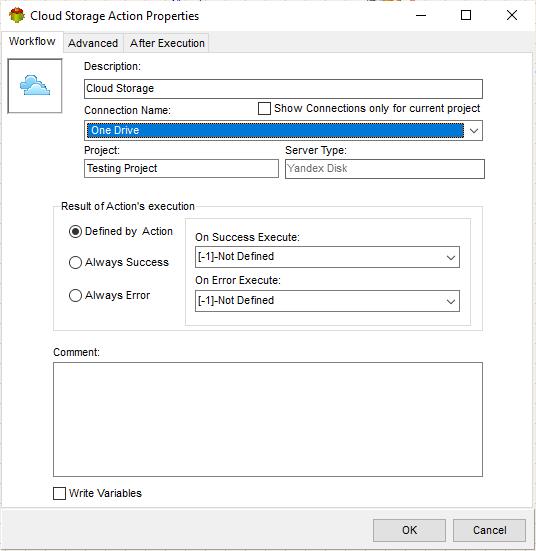Tick the Write Variables checkbox
The image size is (536, 551).
(59, 493)
